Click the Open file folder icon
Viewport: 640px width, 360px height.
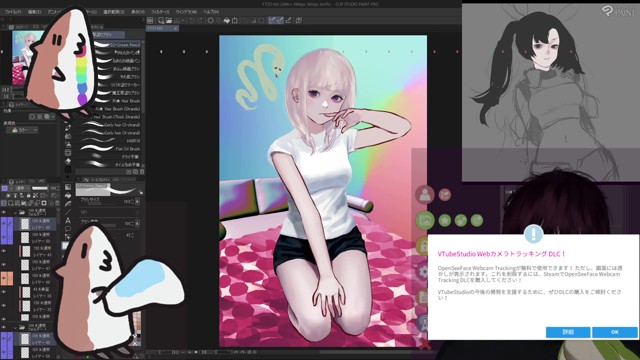coord(169,20)
